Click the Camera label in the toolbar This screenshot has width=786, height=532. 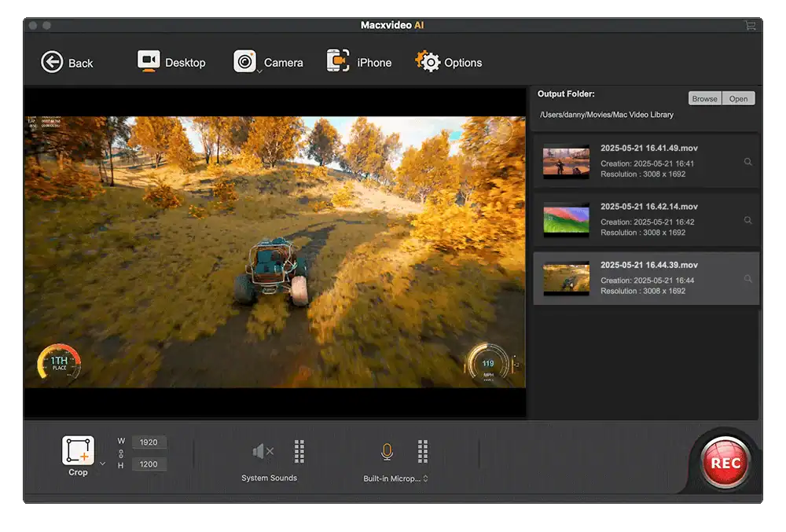tap(283, 63)
